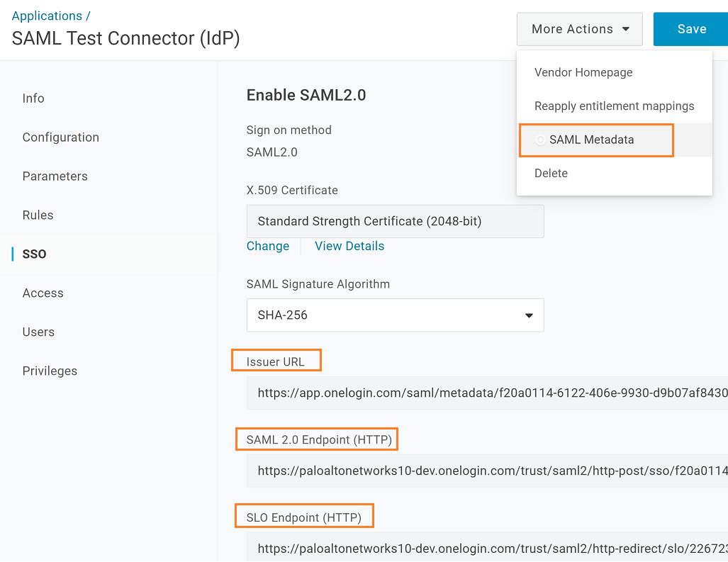Open the Access tab
Image resolution: width=728 pixels, height=562 pixels.
(43, 293)
